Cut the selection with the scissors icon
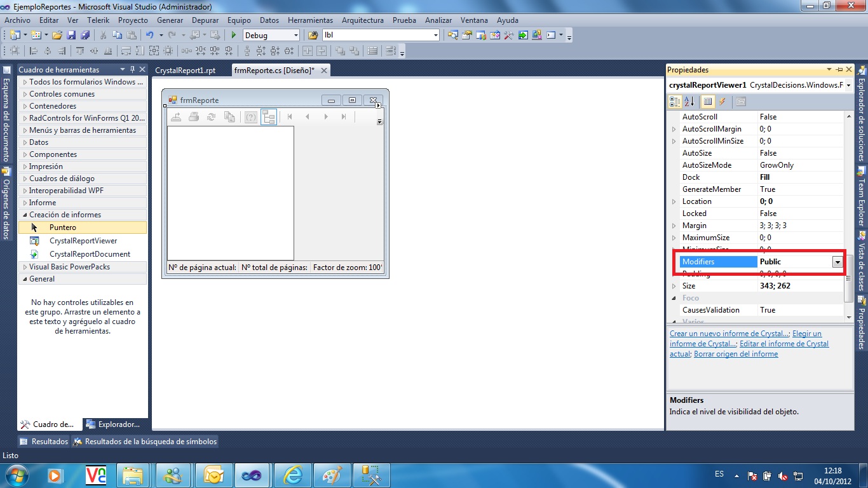 click(103, 36)
